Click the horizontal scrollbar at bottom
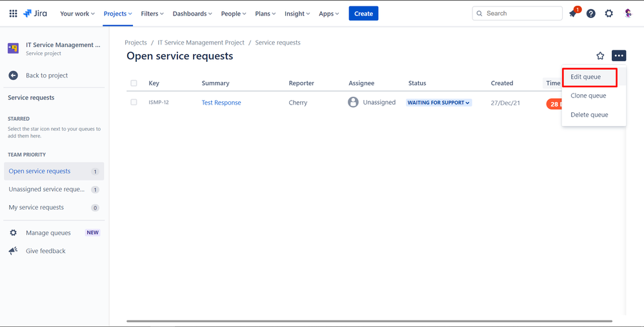Viewport: 644px width, 327px height. tap(369, 321)
